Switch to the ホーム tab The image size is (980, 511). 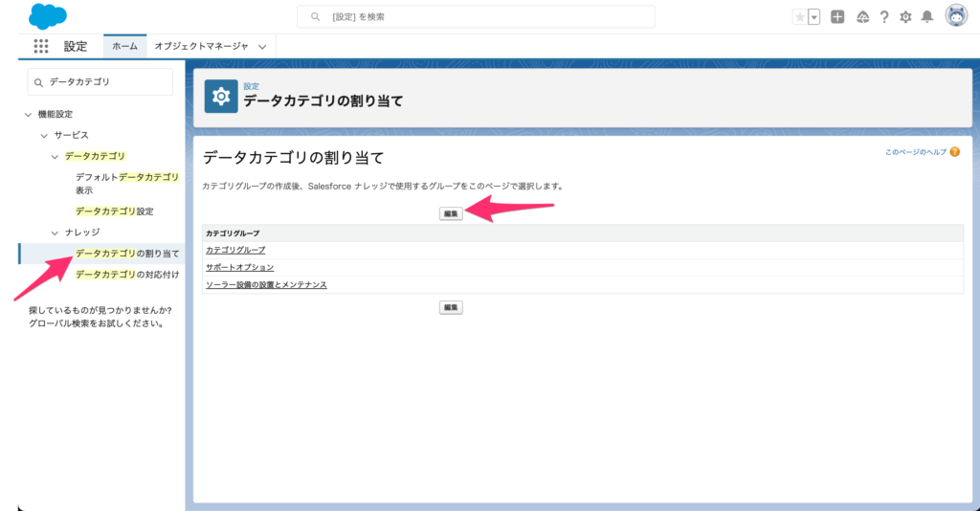[x=125, y=46]
